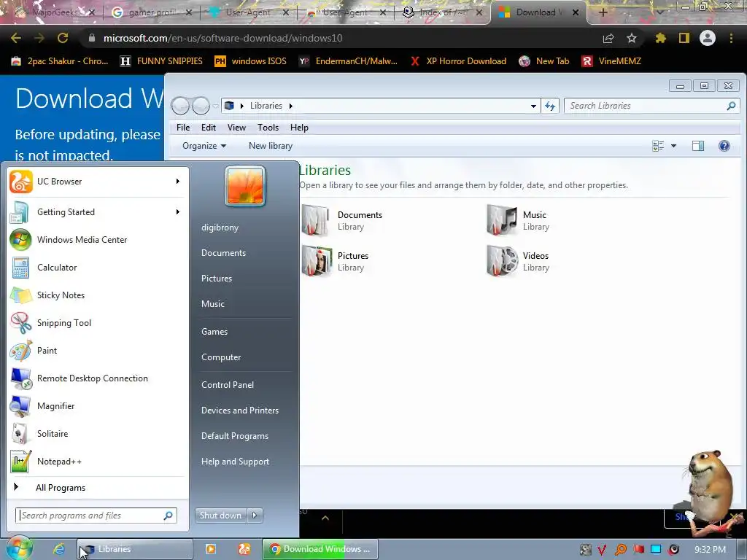Open the Music library icon
This screenshot has height=560, width=747.
[501, 220]
